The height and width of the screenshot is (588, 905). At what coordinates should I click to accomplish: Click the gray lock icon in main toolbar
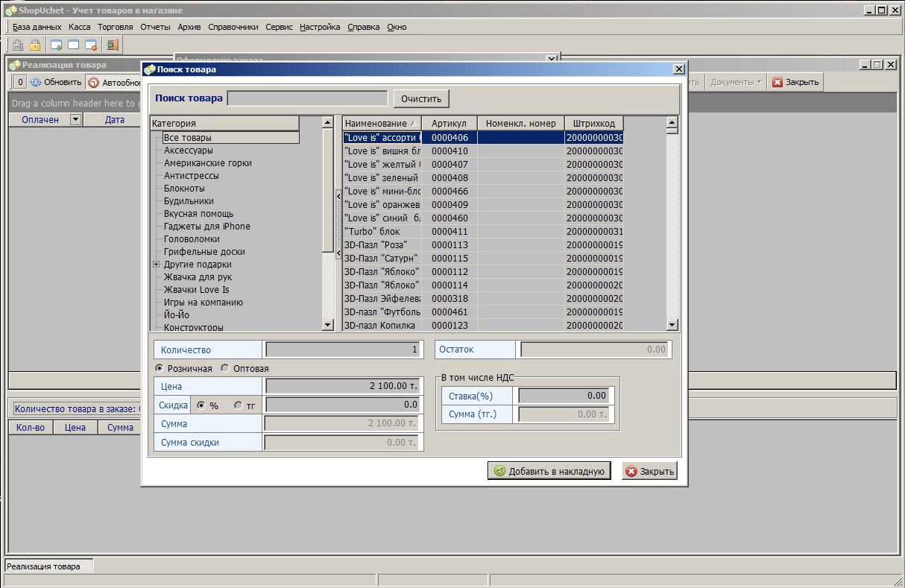point(18,45)
